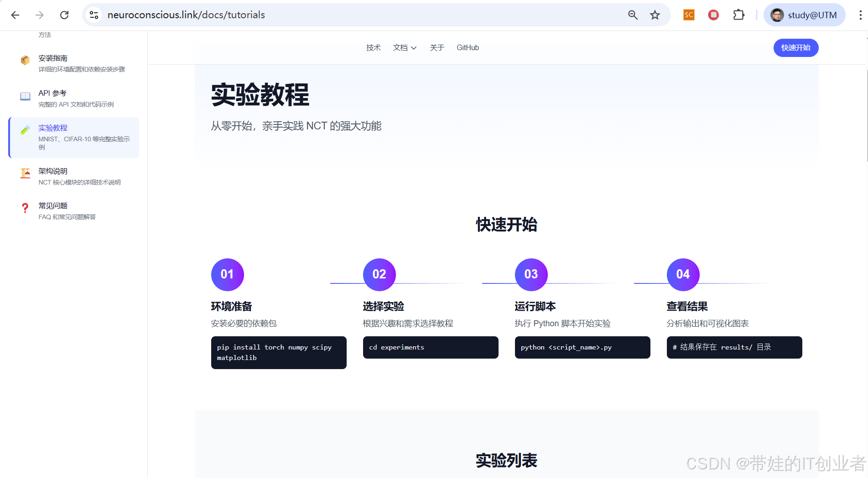Select the 实验教程 test-tube icon
This screenshot has height=478, width=868.
tap(25, 130)
